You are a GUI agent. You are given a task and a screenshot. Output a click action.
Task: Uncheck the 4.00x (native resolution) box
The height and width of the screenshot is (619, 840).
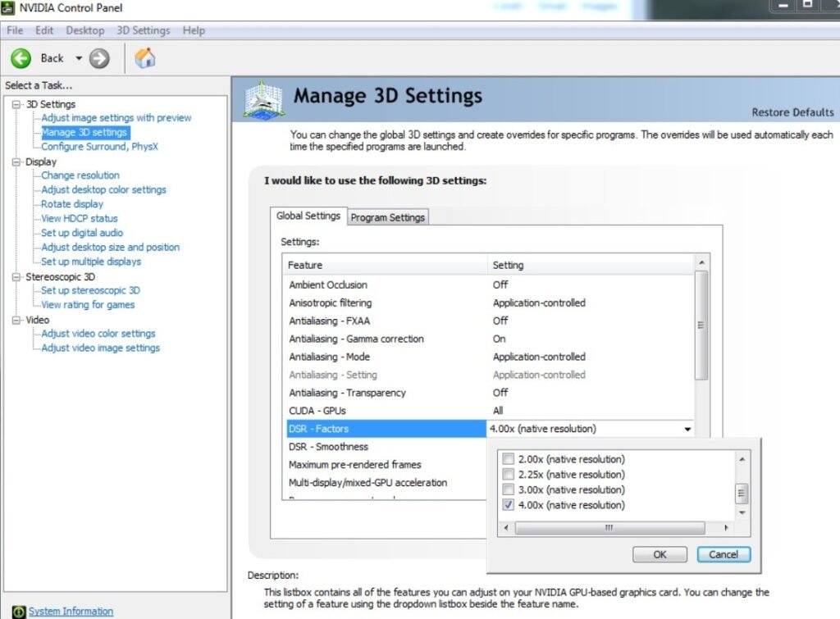[508, 505]
